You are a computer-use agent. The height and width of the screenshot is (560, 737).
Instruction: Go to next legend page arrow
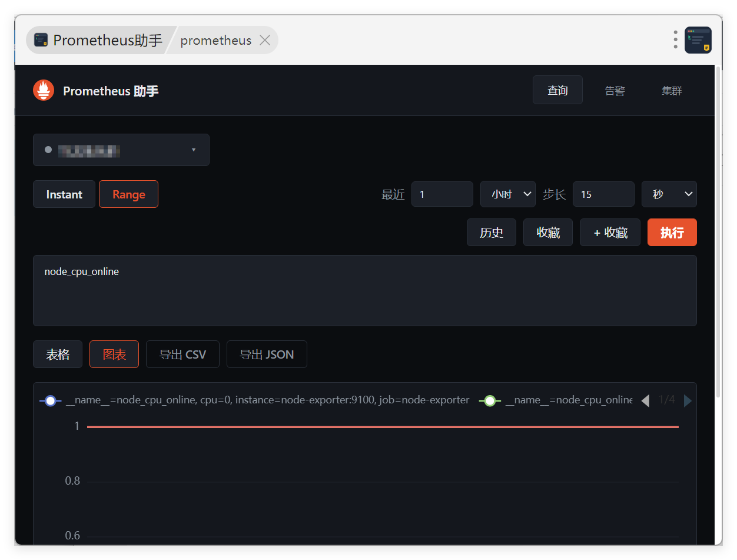tap(688, 400)
